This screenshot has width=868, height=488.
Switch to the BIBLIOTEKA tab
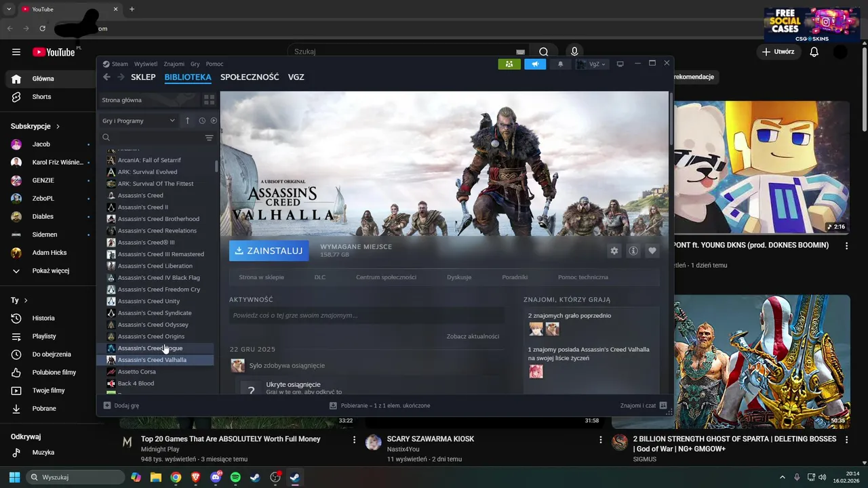(188, 77)
